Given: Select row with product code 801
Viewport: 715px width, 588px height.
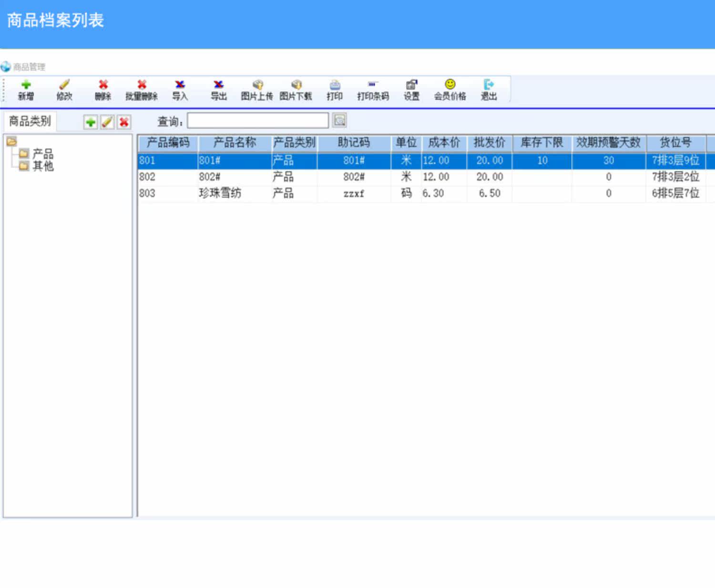Looking at the screenshot, I should click(426, 161).
